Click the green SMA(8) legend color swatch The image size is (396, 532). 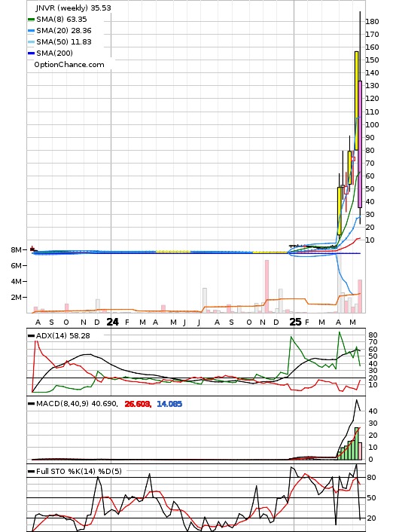coord(31,20)
